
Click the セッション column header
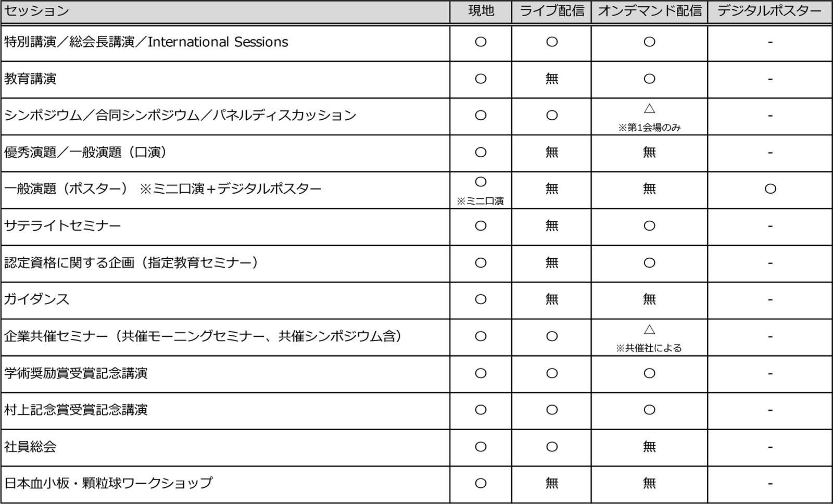pyautogui.click(x=37, y=11)
